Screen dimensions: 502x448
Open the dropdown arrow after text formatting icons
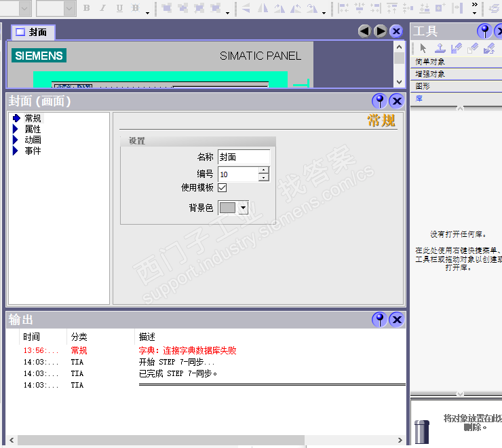click(x=148, y=13)
